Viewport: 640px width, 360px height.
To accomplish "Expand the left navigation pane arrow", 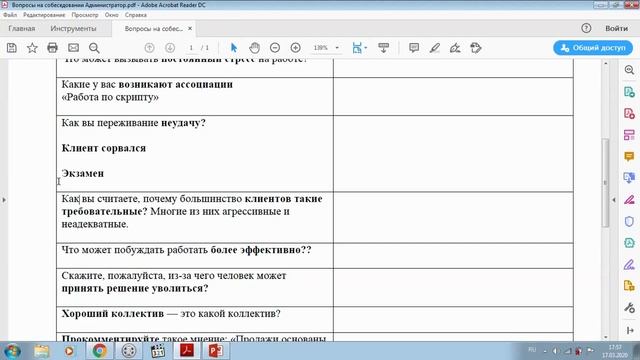I will point(4,200).
